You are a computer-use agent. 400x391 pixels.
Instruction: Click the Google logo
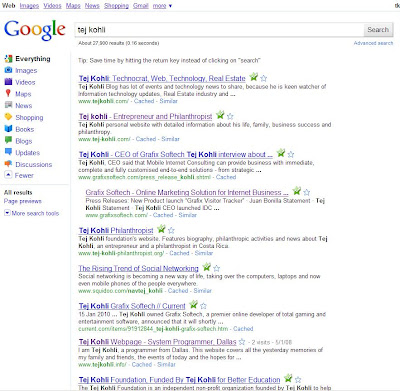click(x=35, y=30)
